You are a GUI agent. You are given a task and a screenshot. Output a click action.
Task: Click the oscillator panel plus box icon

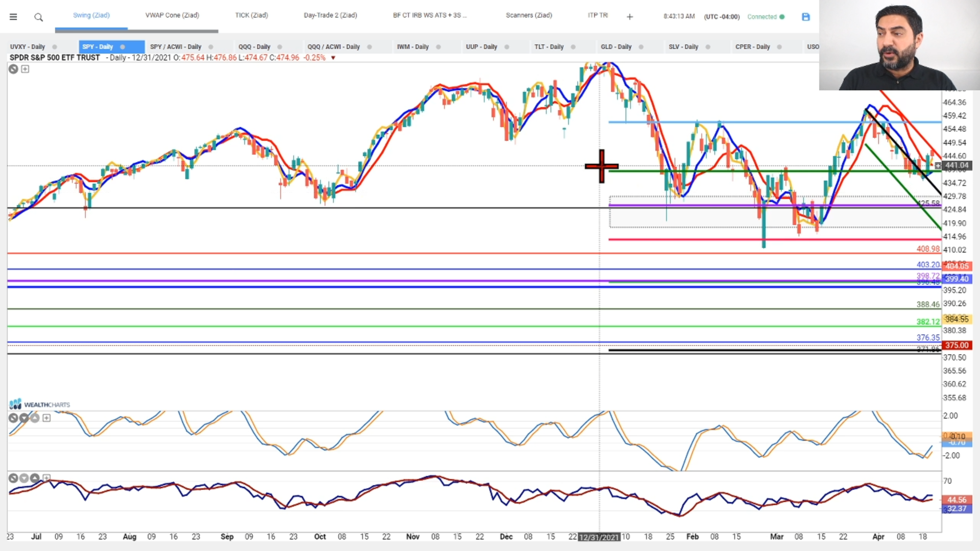[x=46, y=418]
